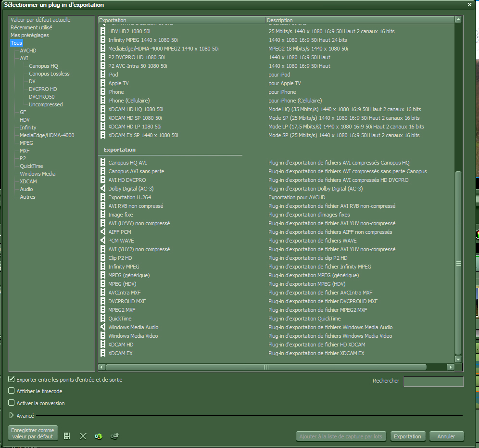
Task: Click Ajouter à la liste de capture par lots
Action: pos(341,436)
